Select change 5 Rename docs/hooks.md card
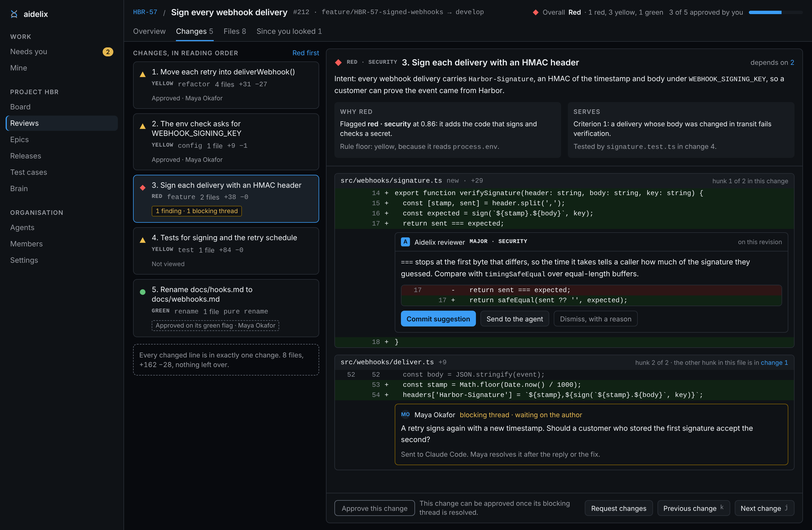 click(x=226, y=308)
